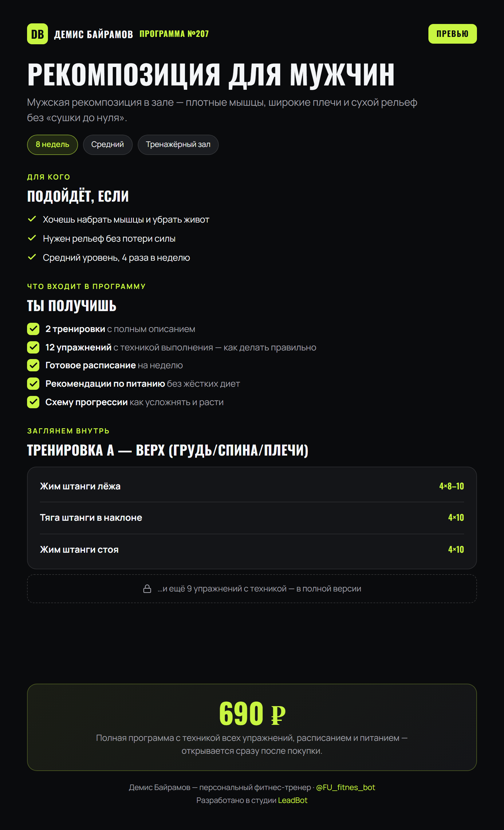Viewport: 504px width, 830px height.
Task: Click checkmark icon beside 'Хочешь набрать мышцы'
Action: [x=32, y=219]
